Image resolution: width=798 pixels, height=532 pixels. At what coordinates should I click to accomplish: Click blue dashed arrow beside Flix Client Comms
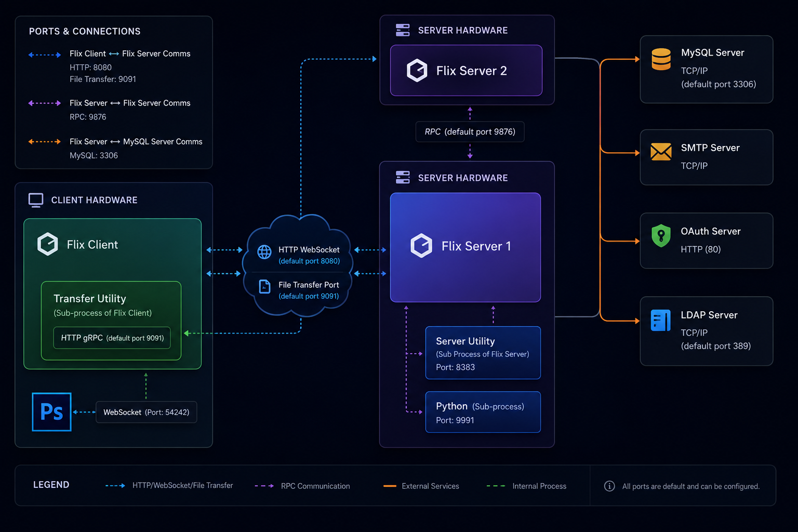click(x=45, y=55)
